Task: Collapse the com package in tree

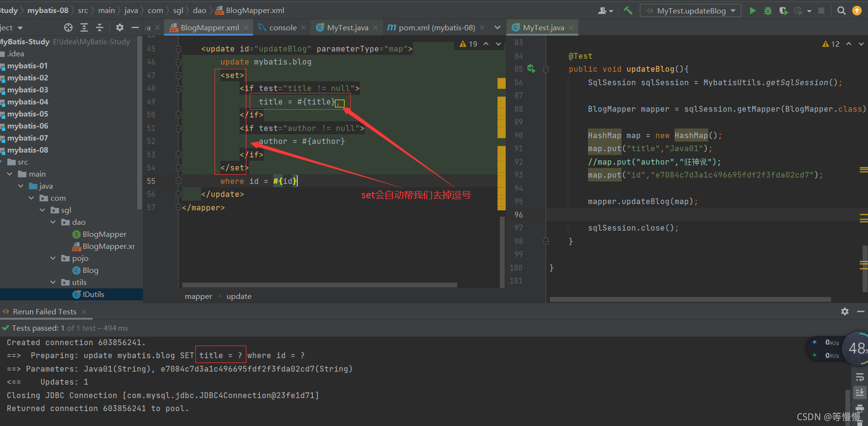Action: [31, 198]
